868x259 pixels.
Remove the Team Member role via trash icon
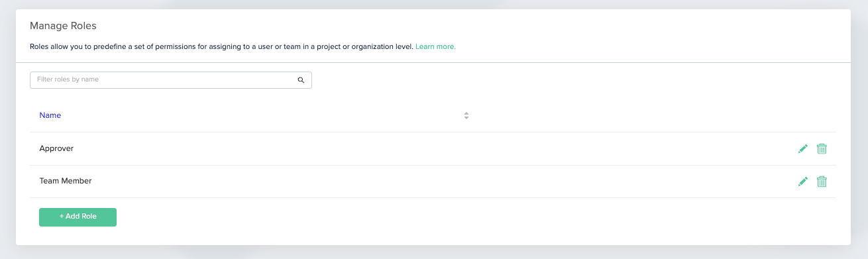(x=822, y=181)
